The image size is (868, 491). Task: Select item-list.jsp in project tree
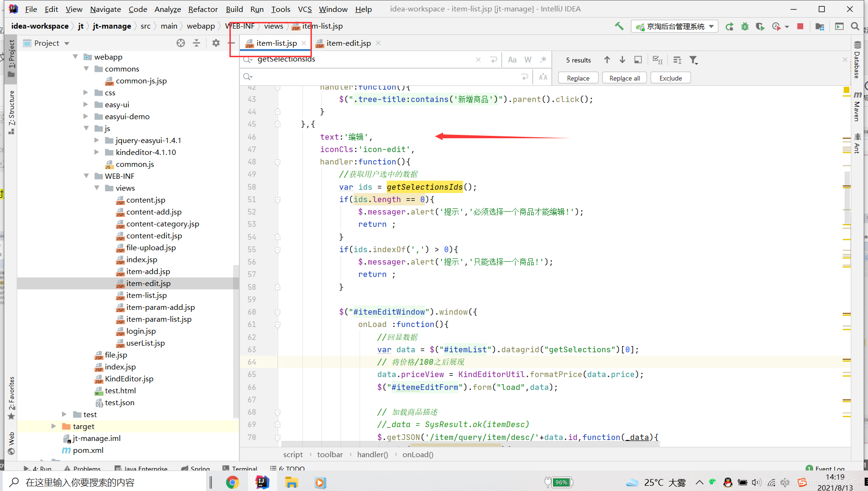click(x=146, y=295)
